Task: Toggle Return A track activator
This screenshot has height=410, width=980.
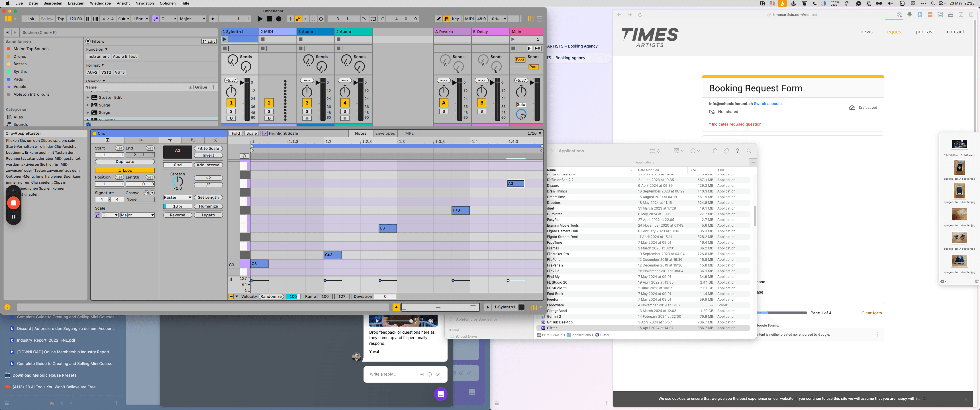Action: pos(444,103)
